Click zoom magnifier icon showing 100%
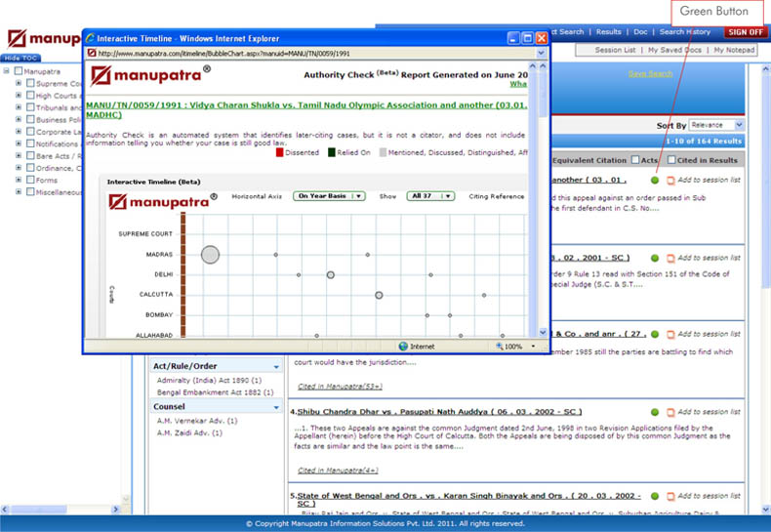This screenshot has width=771, height=532. [499, 347]
